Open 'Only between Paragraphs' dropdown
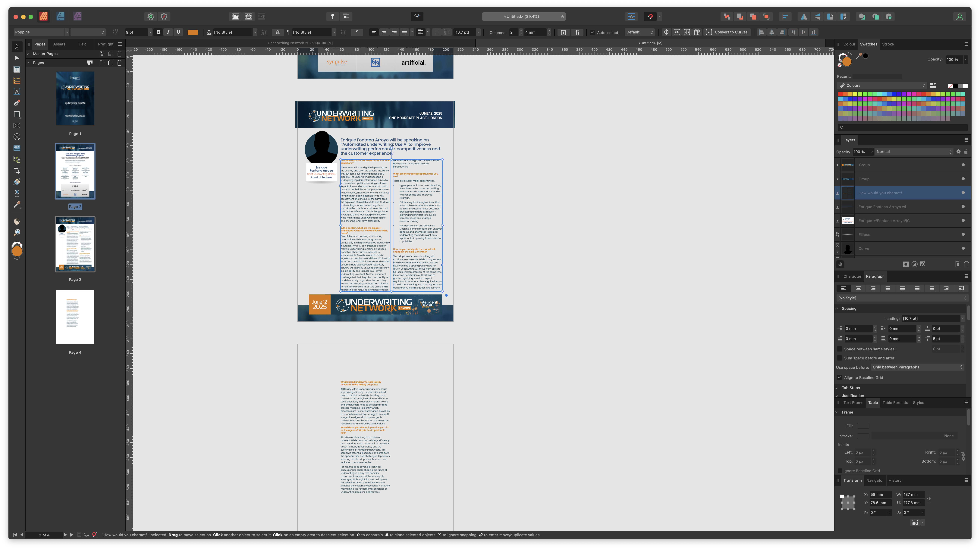 pos(918,367)
